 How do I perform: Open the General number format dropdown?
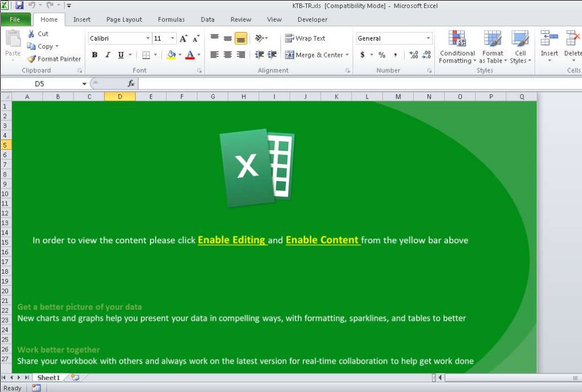429,38
